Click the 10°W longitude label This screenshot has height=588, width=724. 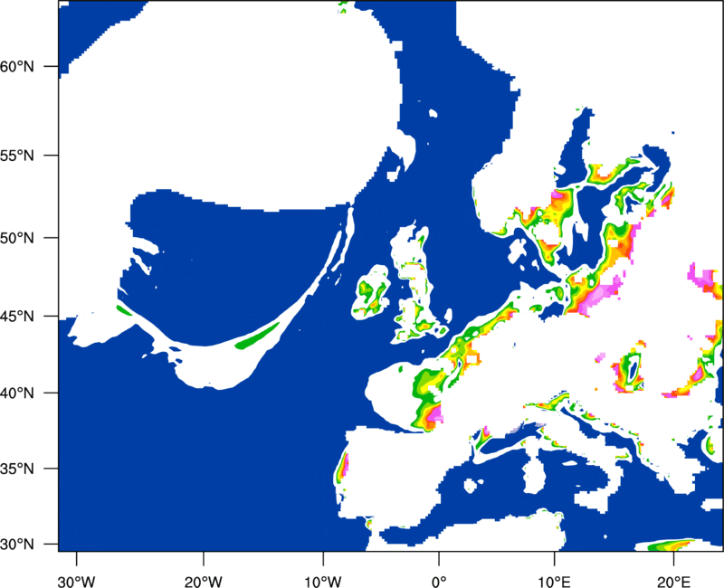[x=323, y=582]
